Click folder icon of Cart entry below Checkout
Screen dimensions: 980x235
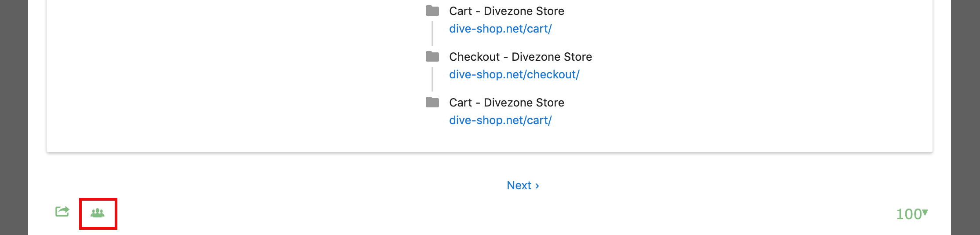click(x=432, y=103)
